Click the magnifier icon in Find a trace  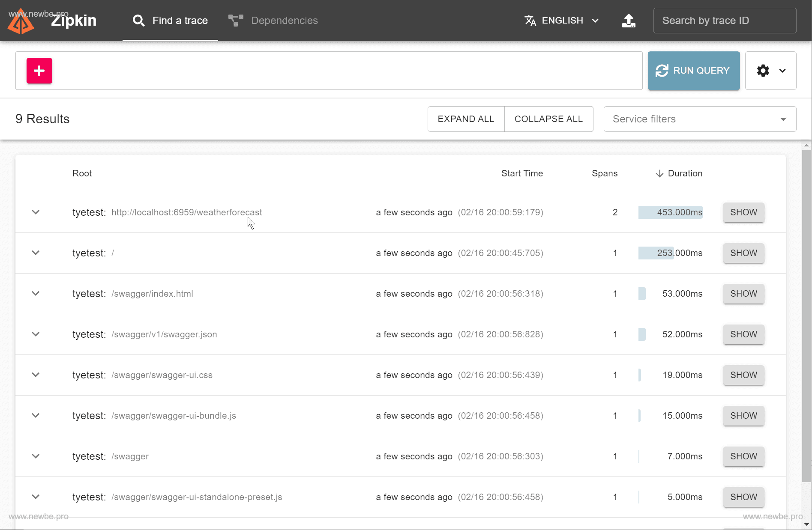click(x=138, y=21)
